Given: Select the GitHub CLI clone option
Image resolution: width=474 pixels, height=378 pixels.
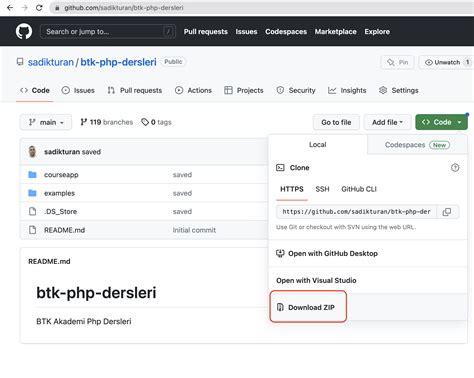Looking at the screenshot, I should (x=359, y=189).
